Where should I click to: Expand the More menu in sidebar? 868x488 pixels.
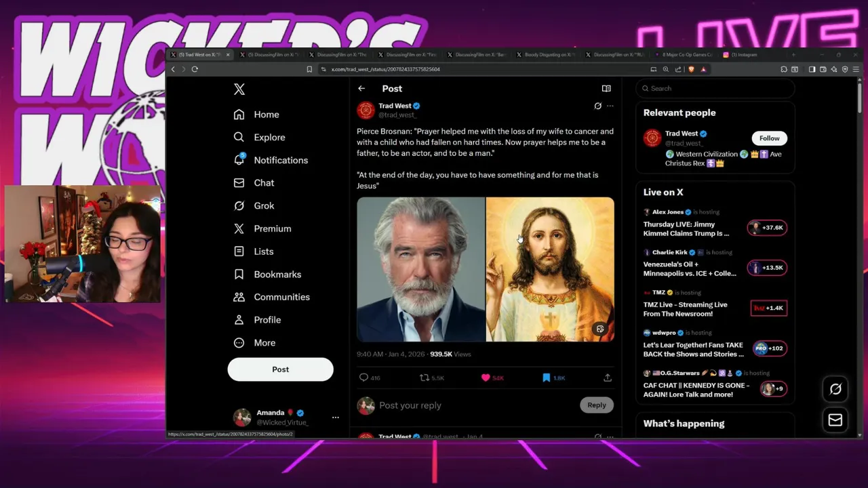click(255, 343)
